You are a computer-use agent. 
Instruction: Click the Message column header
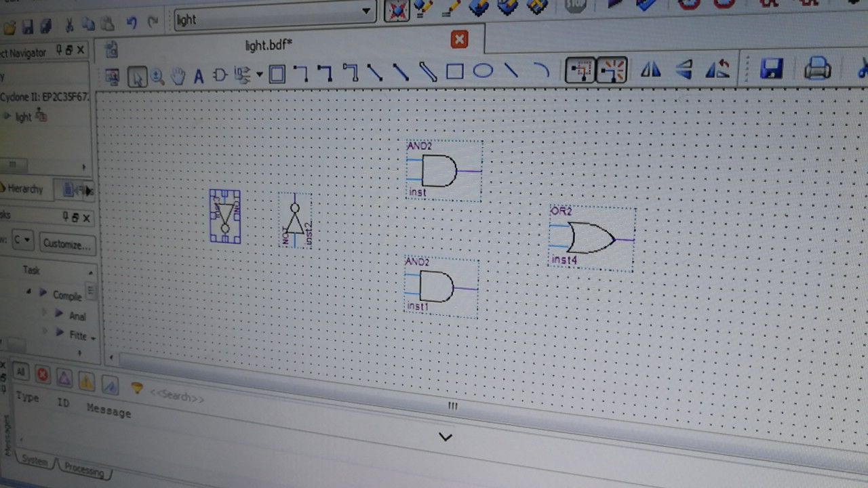pos(108,411)
